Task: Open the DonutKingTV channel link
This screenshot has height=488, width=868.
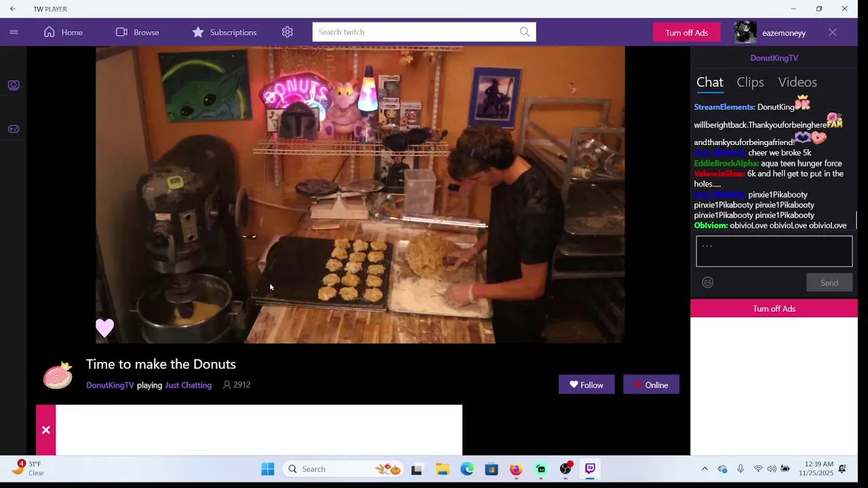Action: (x=110, y=385)
